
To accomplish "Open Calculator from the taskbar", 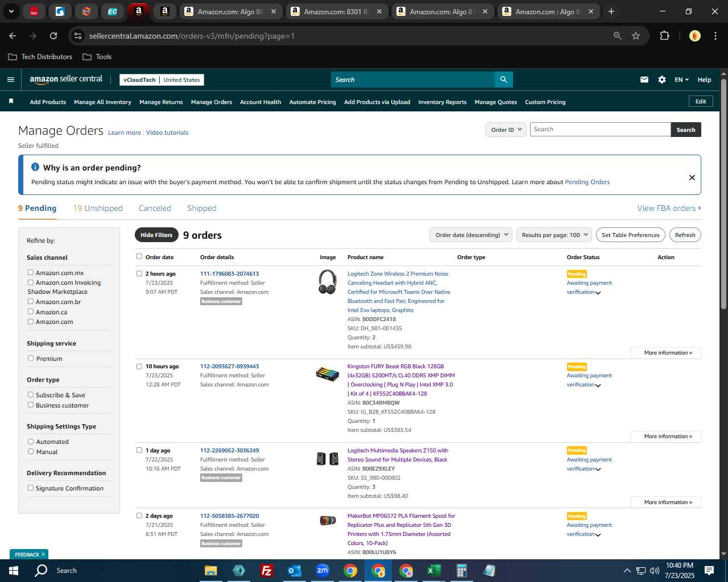I will click(x=461, y=571).
